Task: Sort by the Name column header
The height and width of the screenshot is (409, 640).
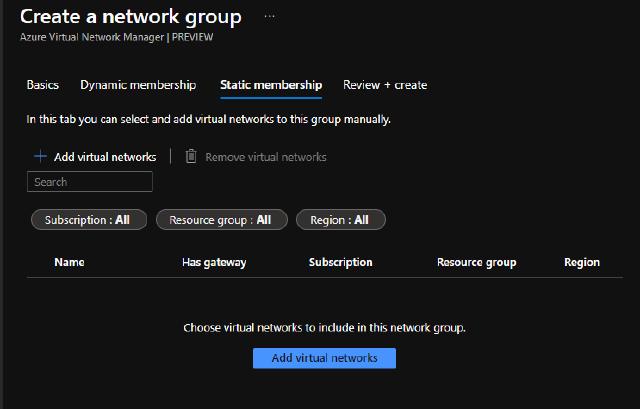Action: click(69, 262)
